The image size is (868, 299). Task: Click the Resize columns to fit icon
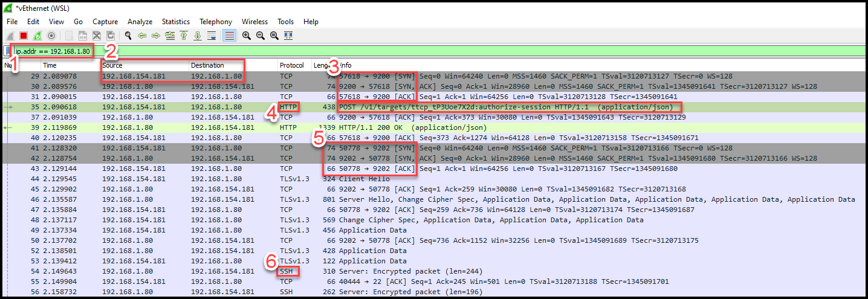(x=288, y=36)
